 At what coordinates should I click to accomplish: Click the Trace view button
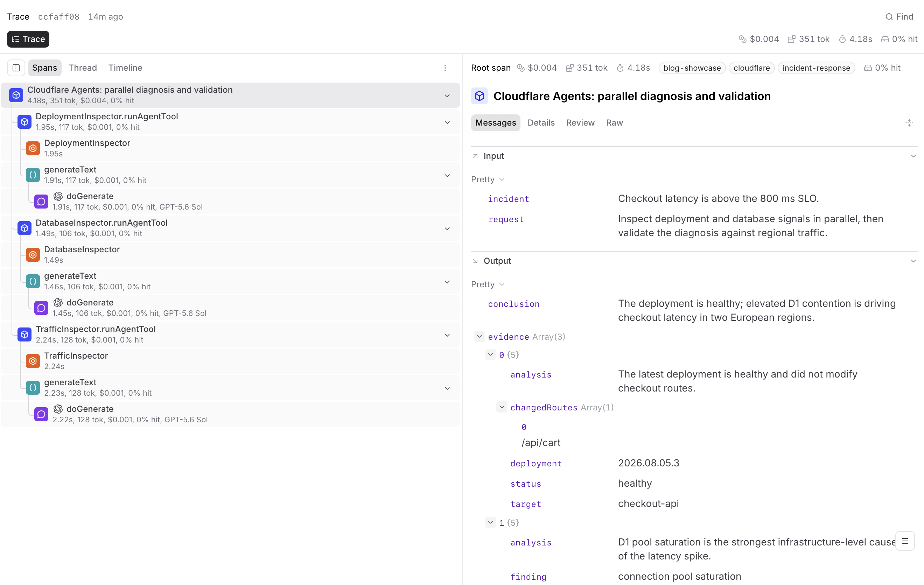(x=28, y=39)
